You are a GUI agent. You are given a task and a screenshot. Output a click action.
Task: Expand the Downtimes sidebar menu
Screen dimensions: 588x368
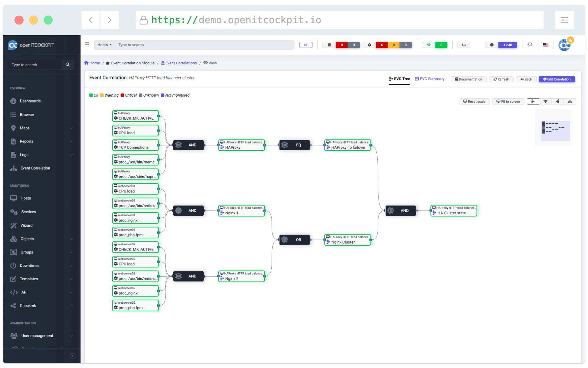42,266
